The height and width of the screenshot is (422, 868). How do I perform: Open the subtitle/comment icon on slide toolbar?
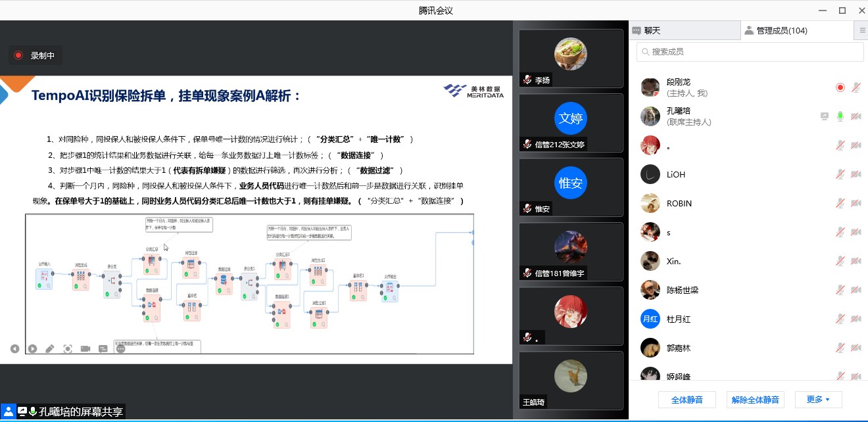click(103, 348)
